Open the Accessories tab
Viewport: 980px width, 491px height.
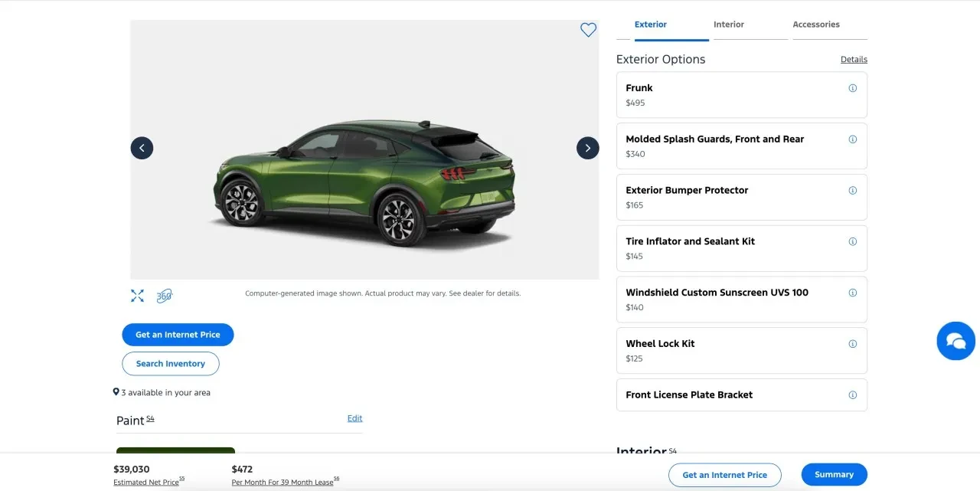point(815,24)
